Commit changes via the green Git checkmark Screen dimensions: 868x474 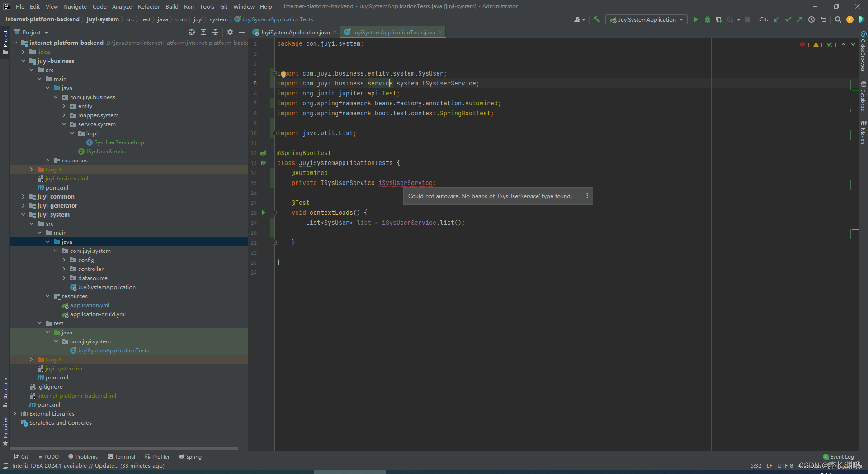[x=788, y=19]
